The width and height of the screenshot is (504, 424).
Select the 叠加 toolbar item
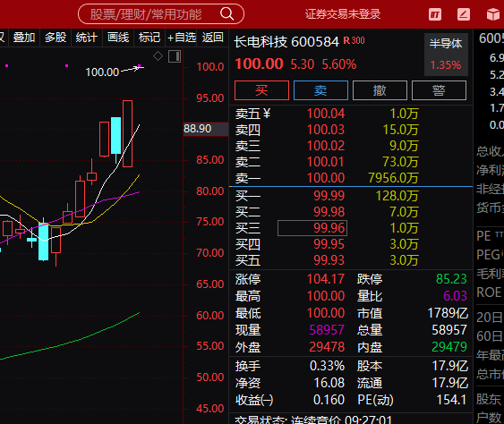(24, 38)
